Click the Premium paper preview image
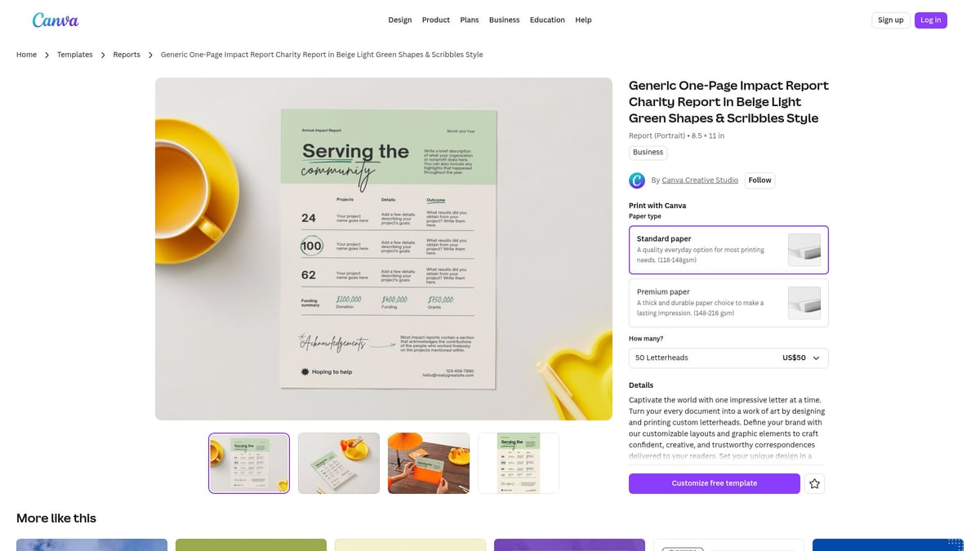Viewport: 980px width, 551px height. point(804,303)
